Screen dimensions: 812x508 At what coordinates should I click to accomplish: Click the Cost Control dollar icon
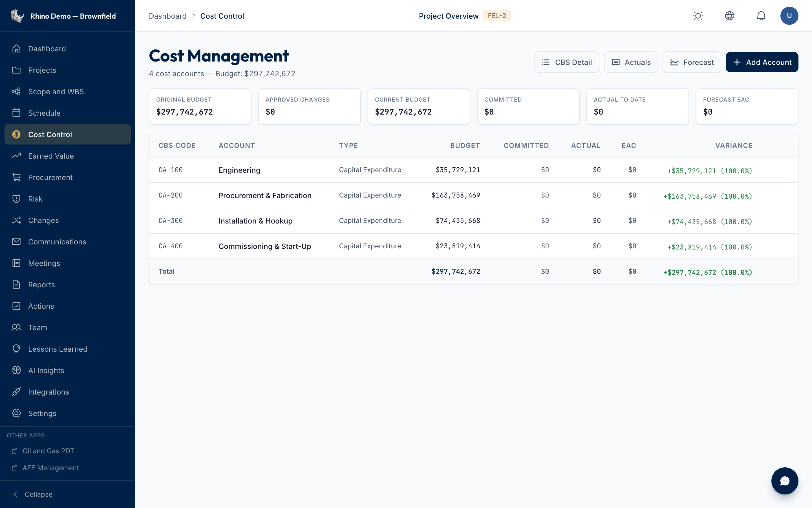[x=16, y=134]
